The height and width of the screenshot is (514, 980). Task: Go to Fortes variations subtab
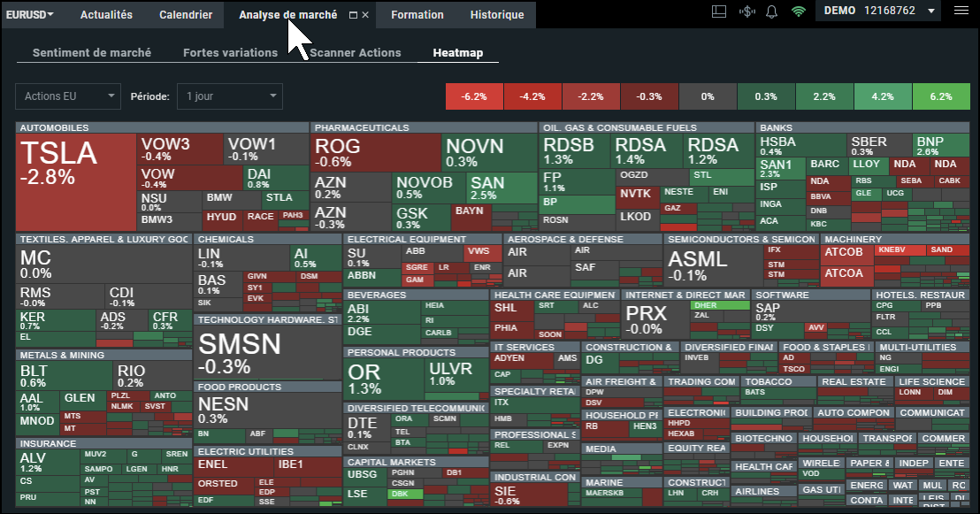coord(230,53)
